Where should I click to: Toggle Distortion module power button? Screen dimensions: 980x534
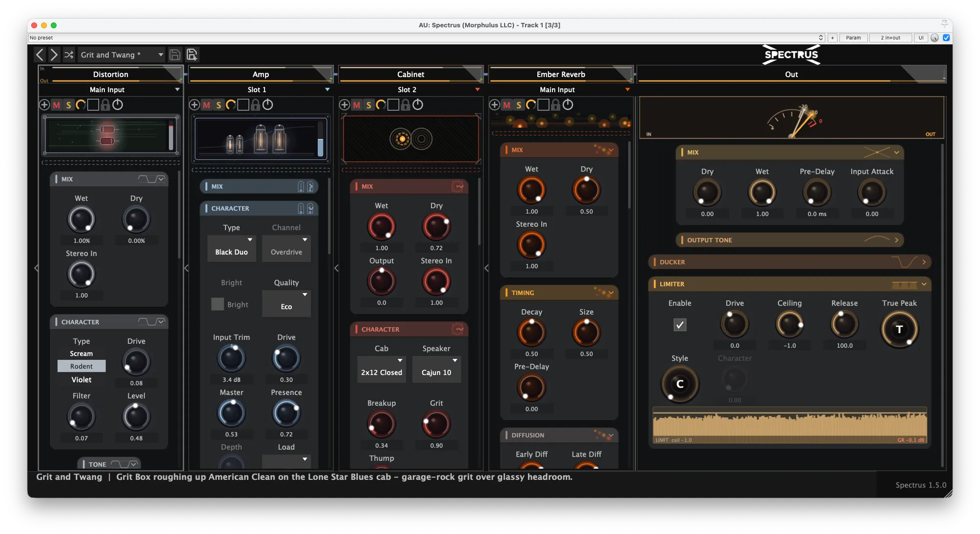[118, 104]
